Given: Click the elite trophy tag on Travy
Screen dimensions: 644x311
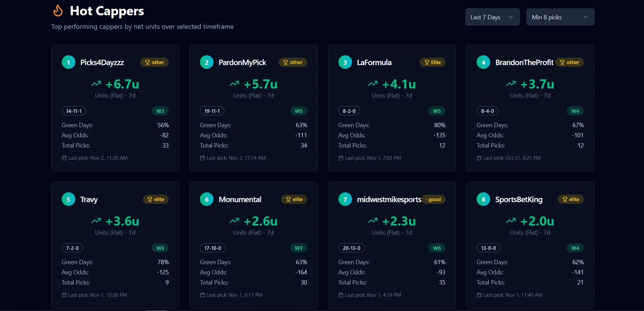Looking at the screenshot, I should click(156, 199).
